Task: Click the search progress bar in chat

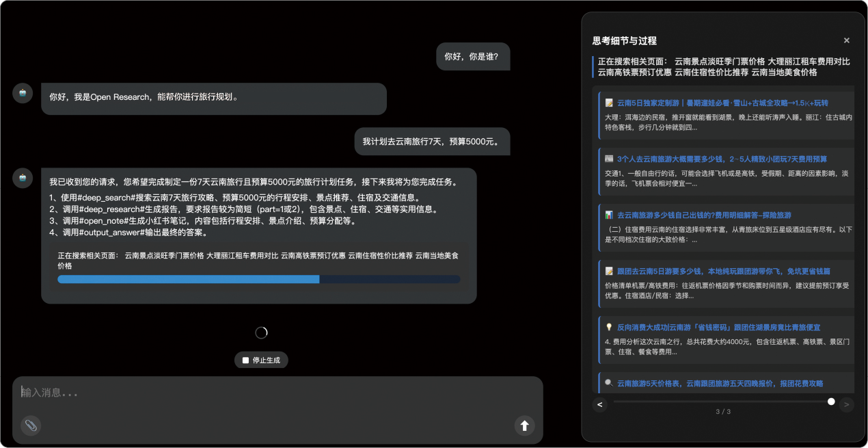Action: click(x=258, y=279)
